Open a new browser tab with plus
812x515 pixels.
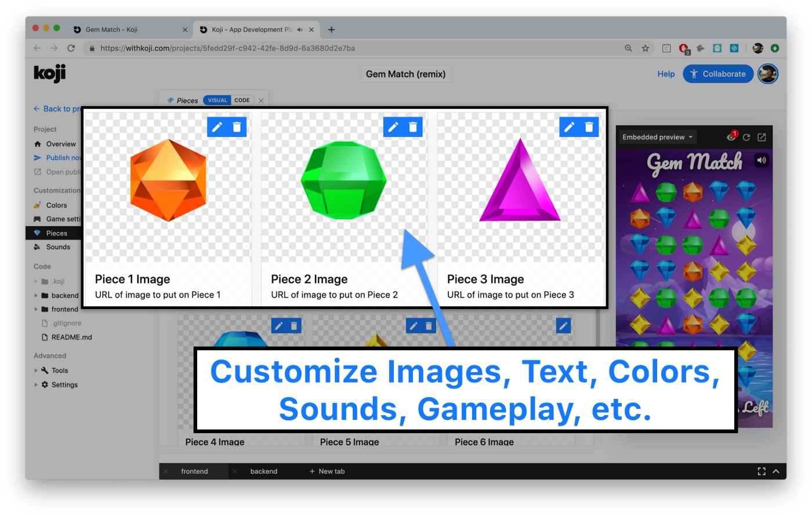point(331,30)
